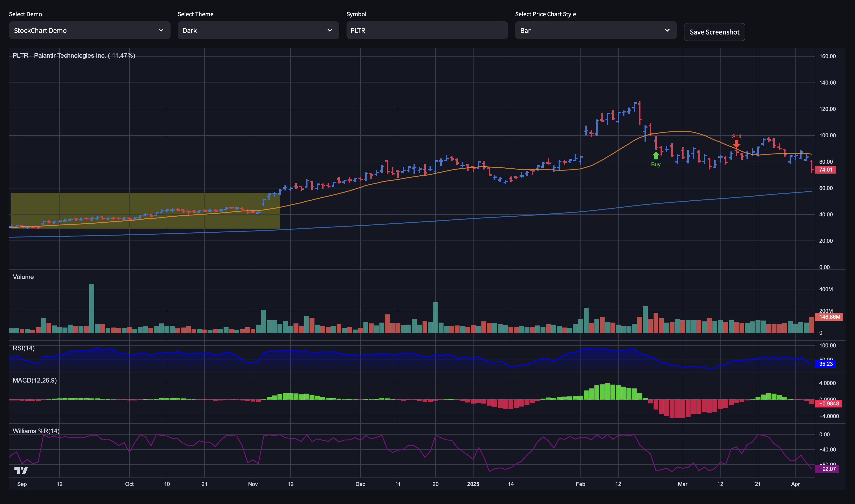The image size is (855, 504).
Task: Click the tallest volume bar in September
Action: click(x=92, y=308)
